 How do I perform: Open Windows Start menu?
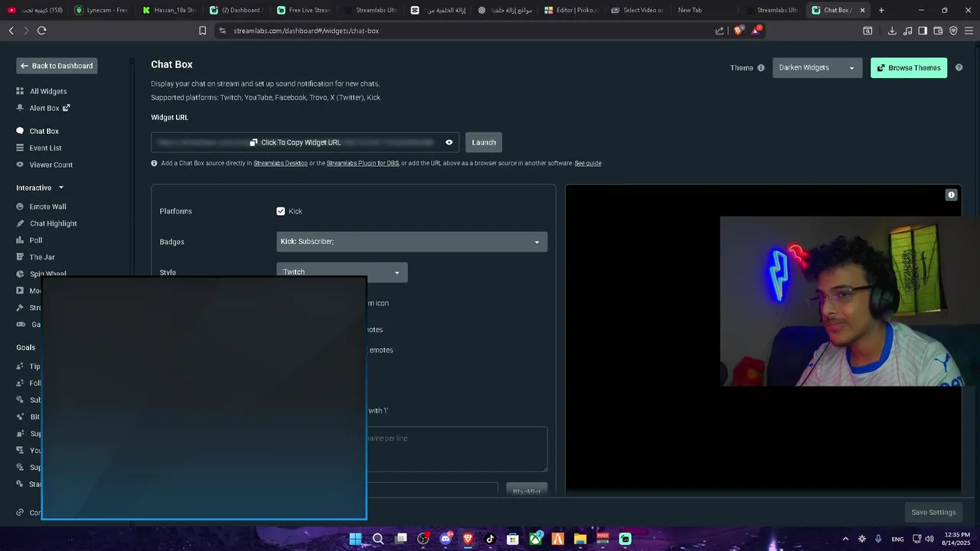[x=355, y=539]
